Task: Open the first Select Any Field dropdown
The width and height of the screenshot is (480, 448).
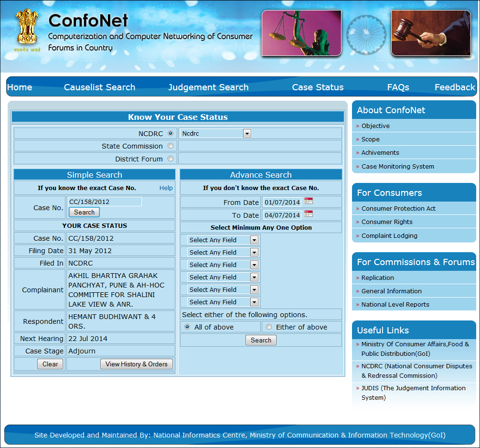Action: click(x=223, y=240)
